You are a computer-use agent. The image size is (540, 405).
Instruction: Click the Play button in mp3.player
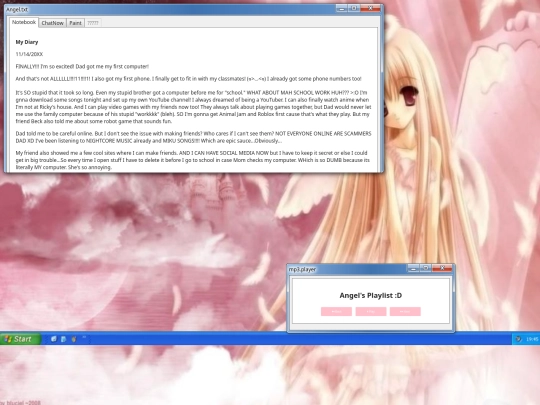click(371, 311)
